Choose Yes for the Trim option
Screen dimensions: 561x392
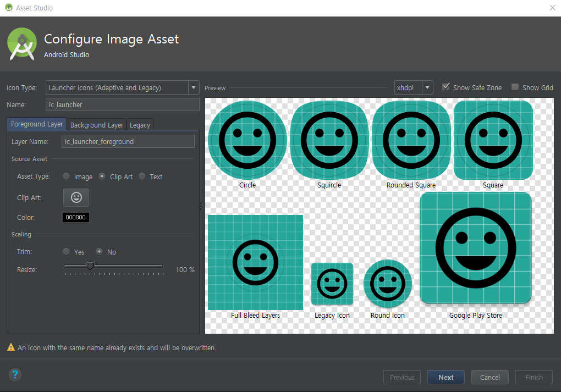coord(67,251)
